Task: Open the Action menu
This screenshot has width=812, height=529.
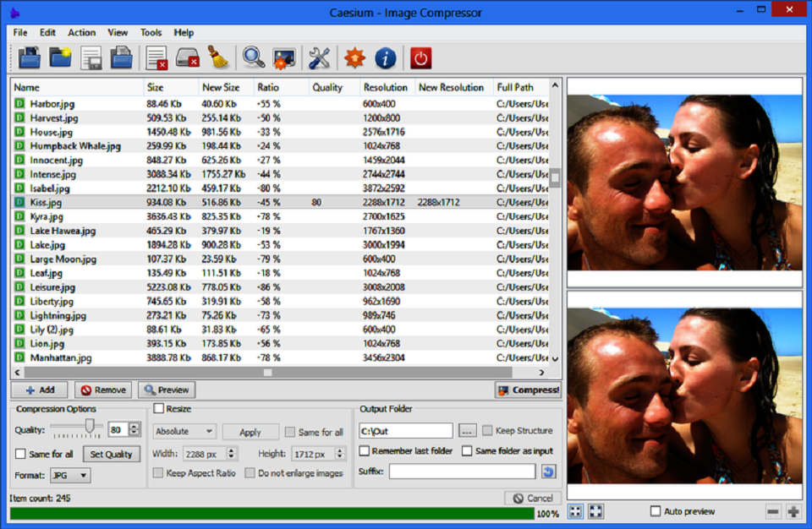Action: pos(82,33)
